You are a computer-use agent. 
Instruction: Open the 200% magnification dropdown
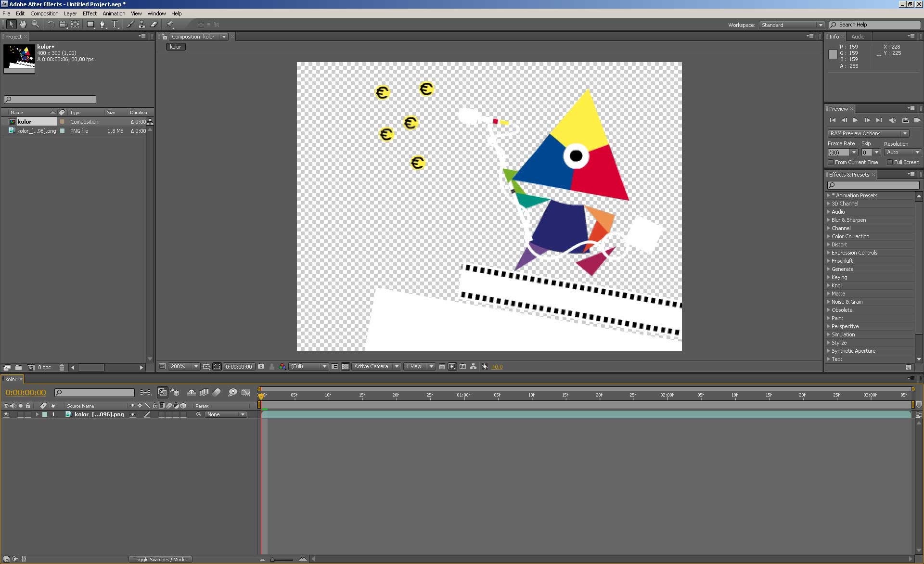coord(184,367)
